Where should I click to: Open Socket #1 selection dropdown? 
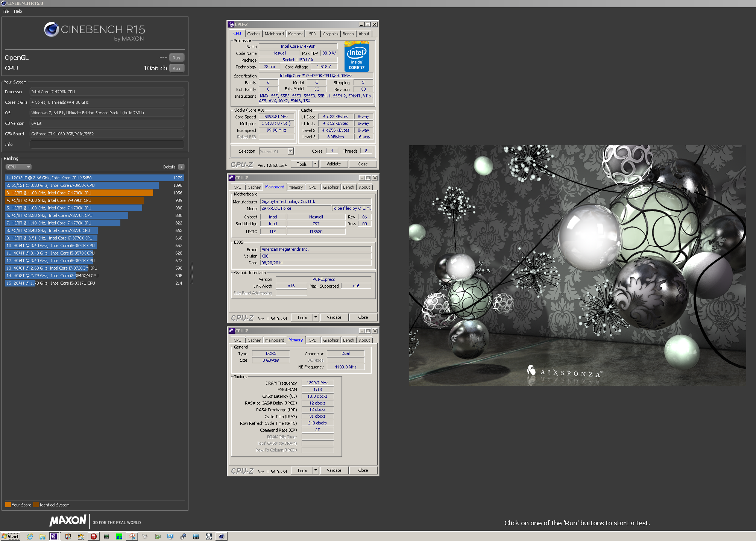pos(276,151)
